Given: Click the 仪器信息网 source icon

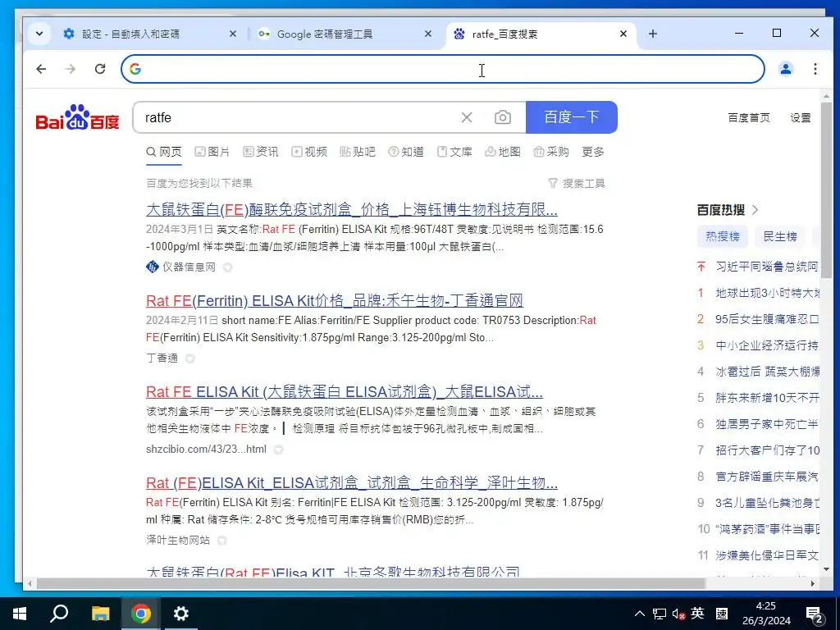Looking at the screenshot, I should click(x=152, y=267).
